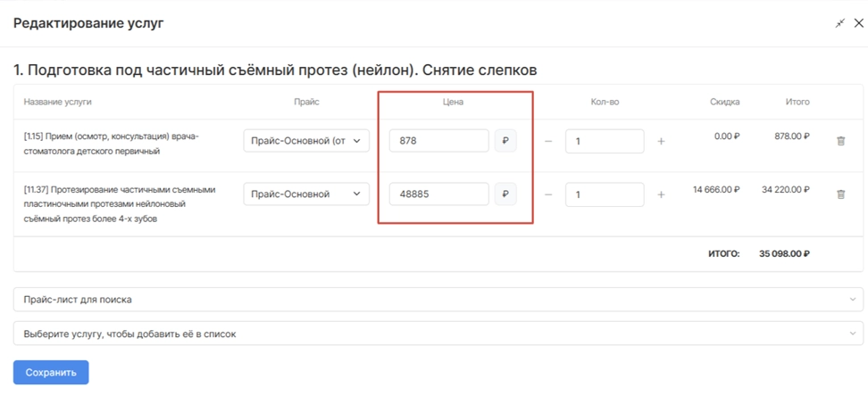Focus the quantity field of first service

pos(605,141)
